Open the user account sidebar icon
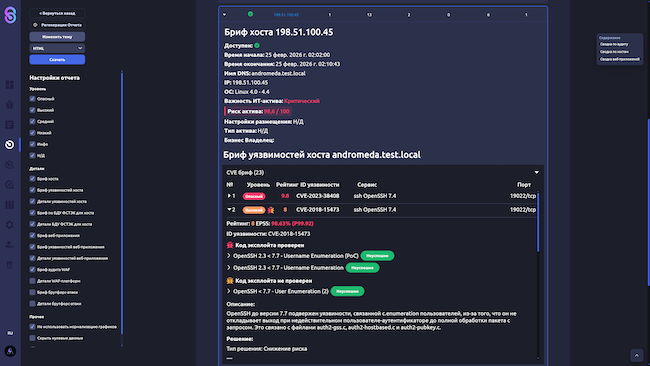The width and height of the screenshot is (650, 366). coord(10,245)
